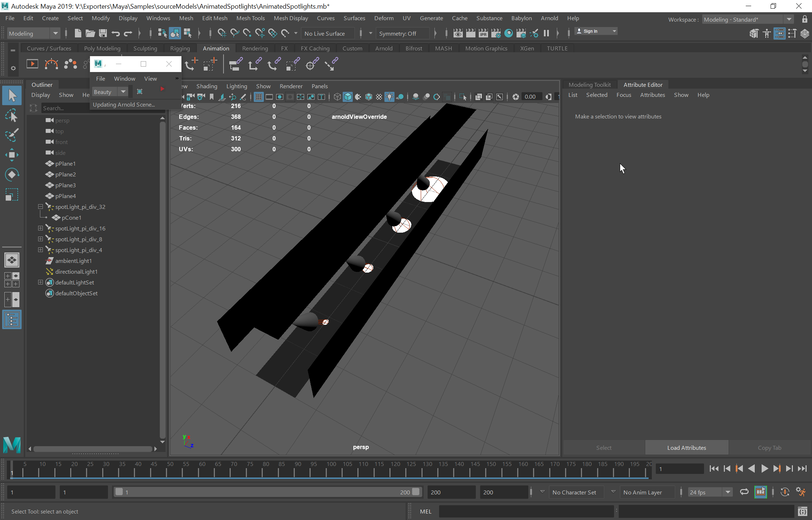Toggle use all lights viewport icon
812x520 pixels.
(389, 97)
